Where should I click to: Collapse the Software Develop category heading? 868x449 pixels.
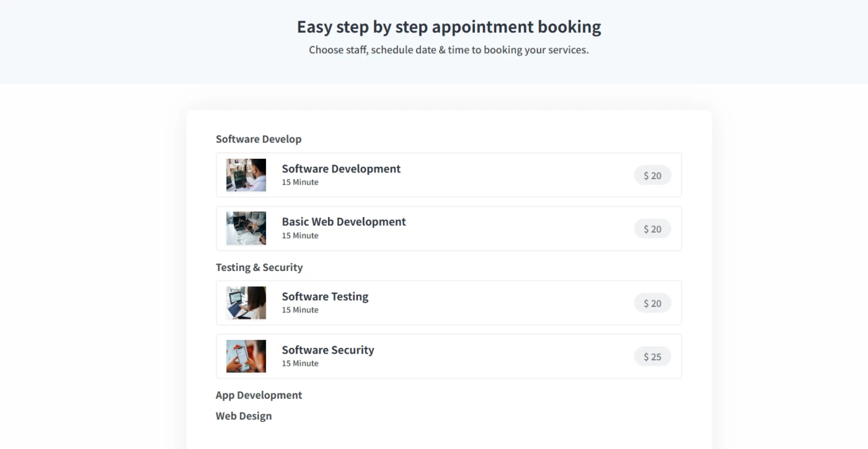coord(259,139)
